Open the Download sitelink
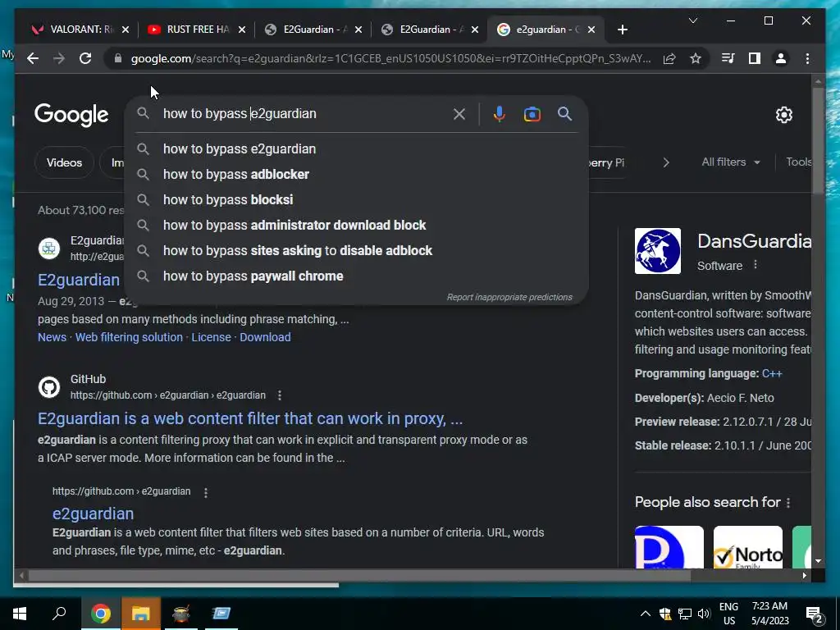Image resolution: width=840 pixels, height=630 pixels. point(265,337)
